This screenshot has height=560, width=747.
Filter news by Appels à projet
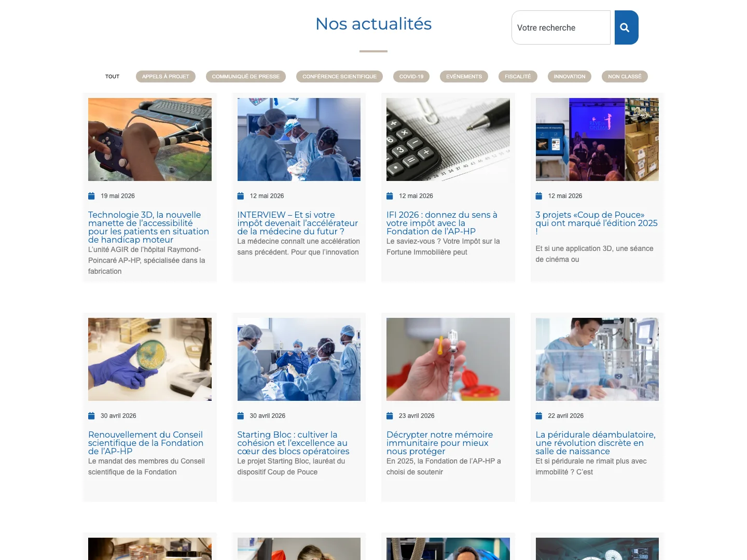click(165, 76)
